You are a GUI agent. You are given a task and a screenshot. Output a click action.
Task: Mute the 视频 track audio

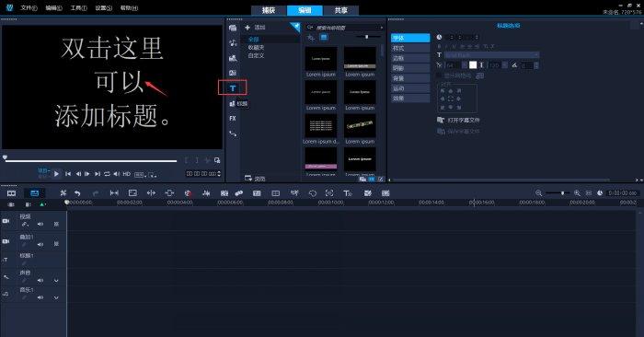click(40, 224)
